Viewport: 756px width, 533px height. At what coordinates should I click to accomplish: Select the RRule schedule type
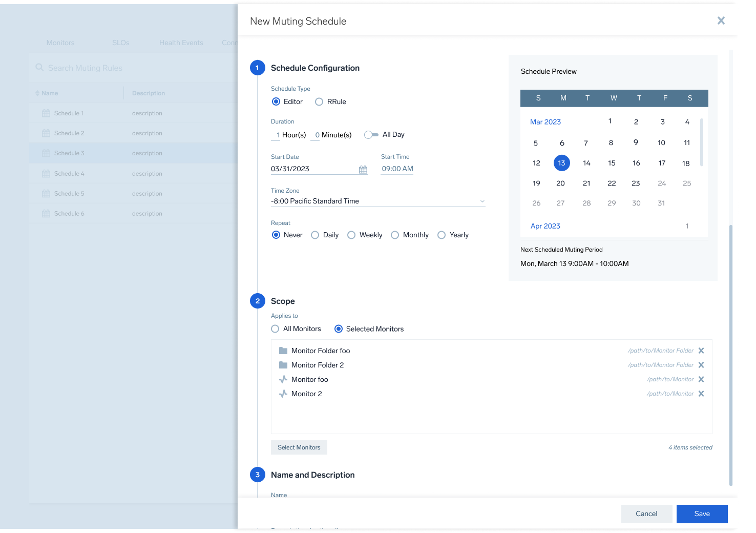[319, 102]
